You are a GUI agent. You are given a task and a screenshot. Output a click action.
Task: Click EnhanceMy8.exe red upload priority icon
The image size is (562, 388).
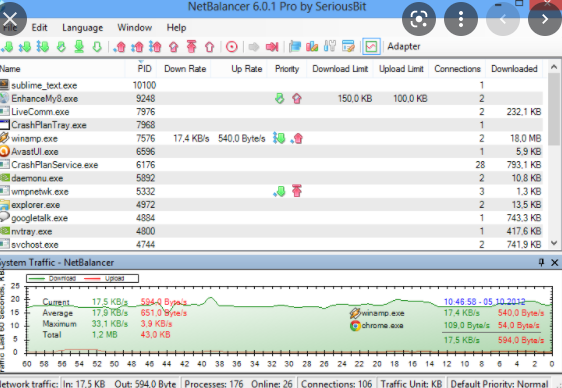coord(297,99)
